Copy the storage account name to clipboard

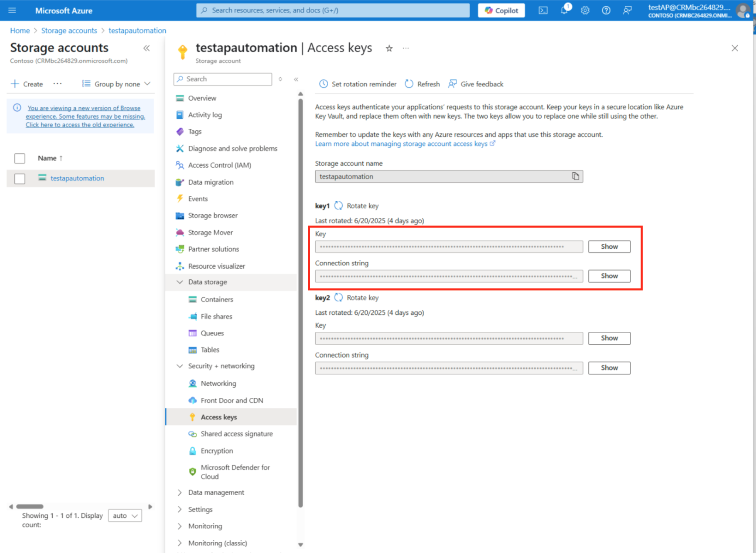[x=575, y=176]
